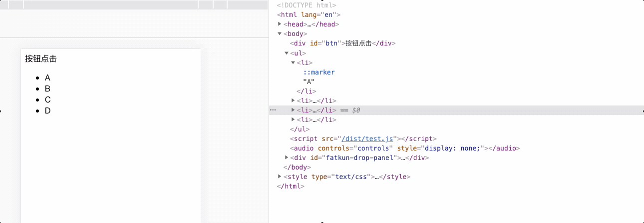644x223 pixels.
Task: Click list item C on the webpage
Action: click(x=48, y=99)
